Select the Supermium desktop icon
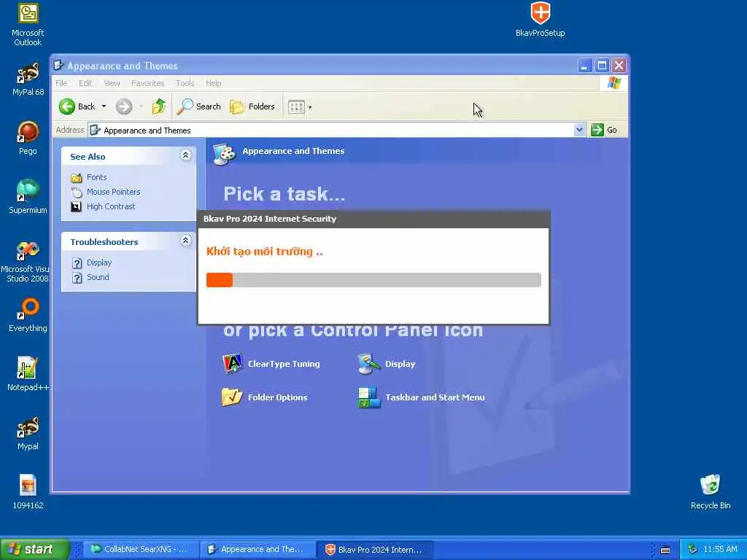Image resolution: width=747 pixels, height=560 pixels. point(28,197)
